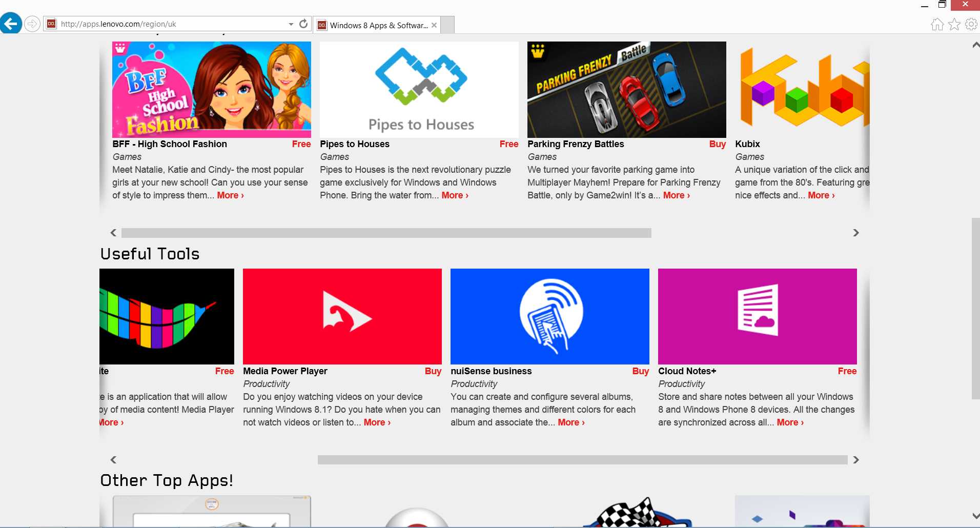Click More link under Media Power Player
Screen dimensions: 980x528
pyautogui.click(x=377, y=422)
